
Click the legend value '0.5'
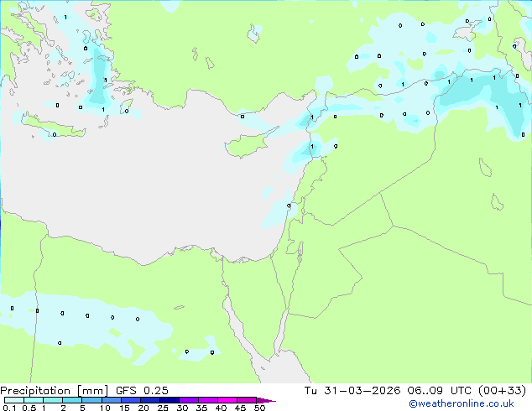pyautogui.click(x=29, y=408)
